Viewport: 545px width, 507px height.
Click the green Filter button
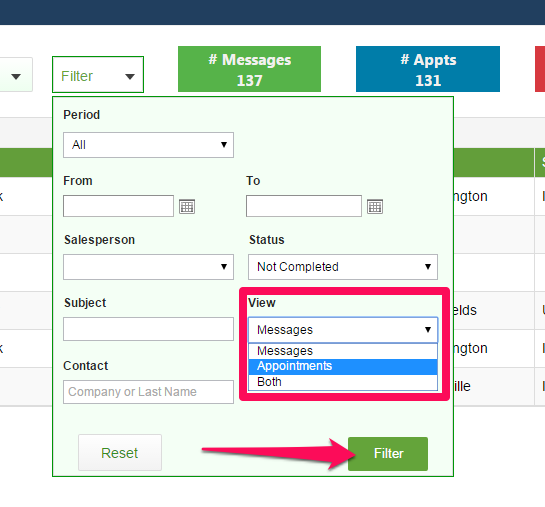tap(388, 454)
